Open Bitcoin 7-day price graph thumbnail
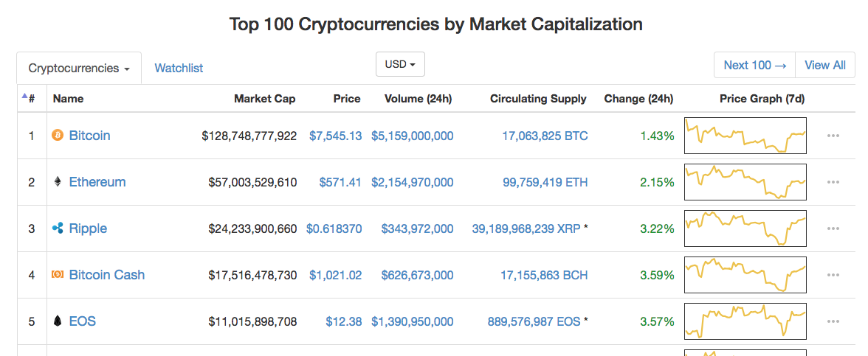 point(745,136)
